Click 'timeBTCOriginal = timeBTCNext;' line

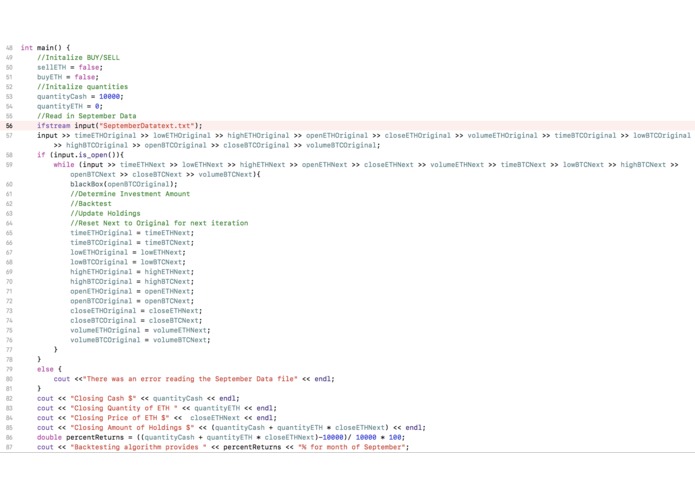point(132,243)
